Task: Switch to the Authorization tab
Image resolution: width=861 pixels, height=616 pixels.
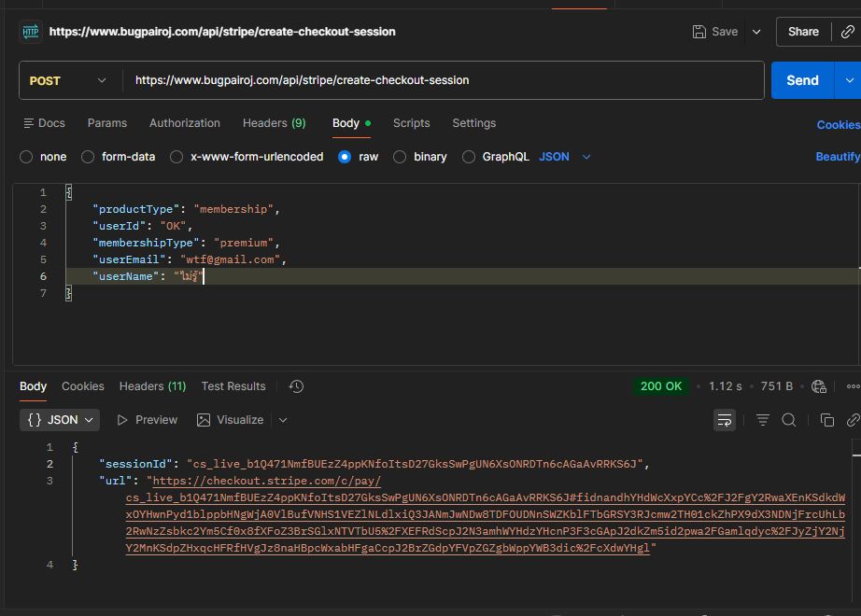Action: pos(185,123)
